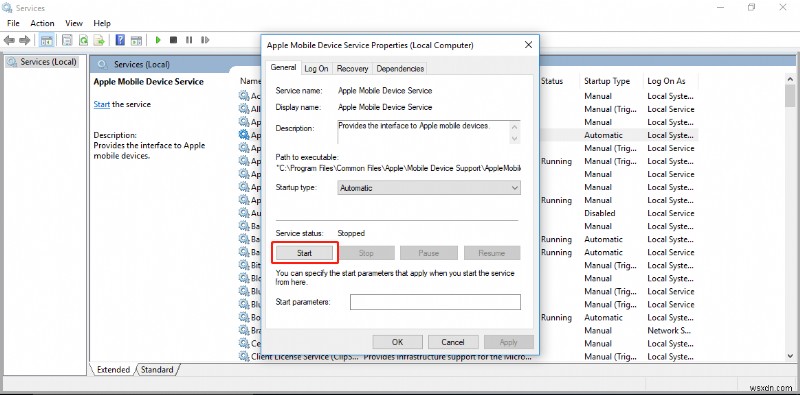Image resolution: width=800 pixels, height=395 pixels.
Task: Click Cancel in the Properties dialog
Action: pyautogui.click(x=453, y=342)
